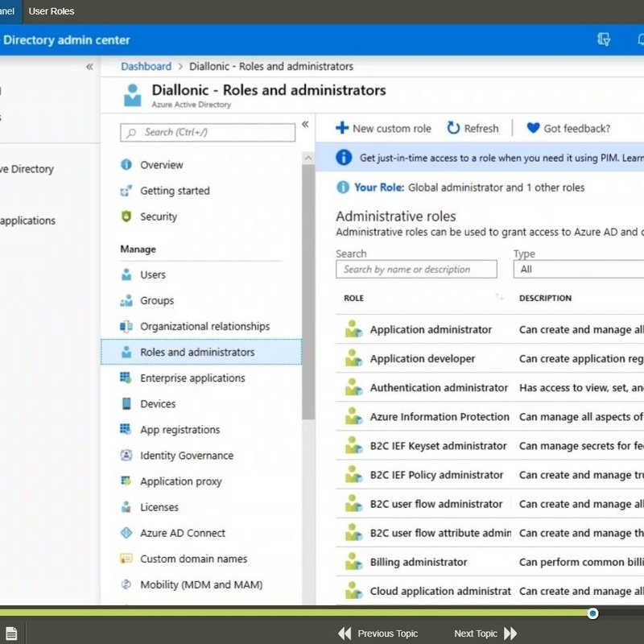Open the Azure Information Protection role
Viewport: 644px width, 644px height.
440,416
